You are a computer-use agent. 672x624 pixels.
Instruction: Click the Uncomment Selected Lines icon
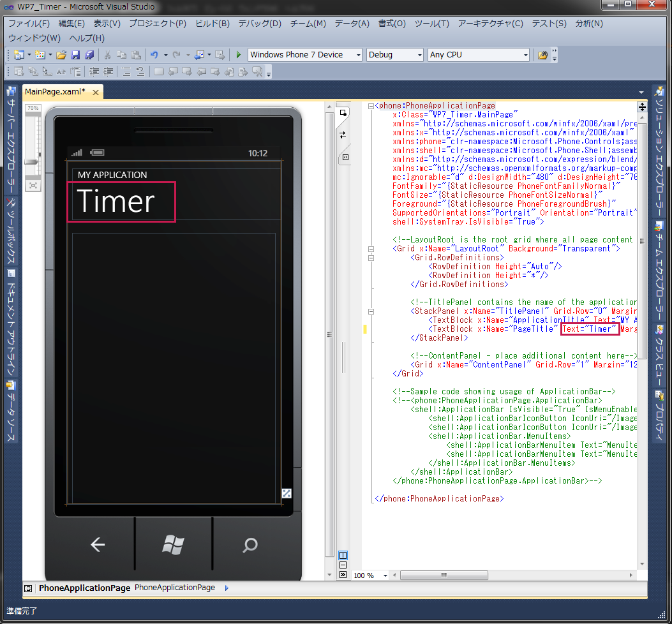pos(140,71)
